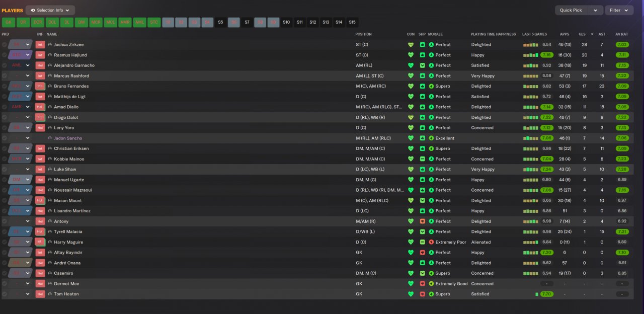The image size is (644, 314).
Task: Click the profile icon next to Marcus Rashford
Action: [x=50, y=76]
